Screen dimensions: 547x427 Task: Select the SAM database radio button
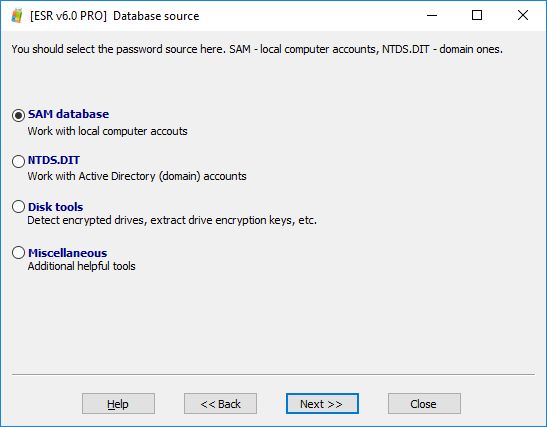tap(18, 115)
